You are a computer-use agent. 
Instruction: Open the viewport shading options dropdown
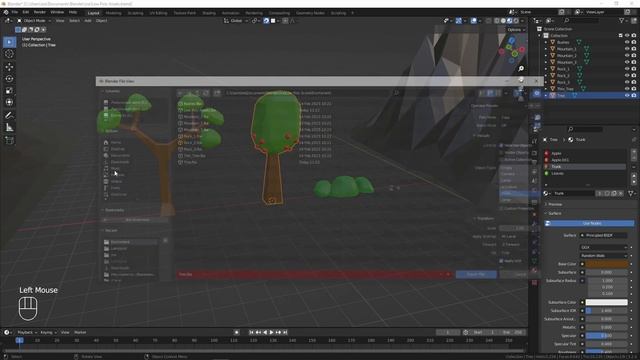[x=523, y=20]
